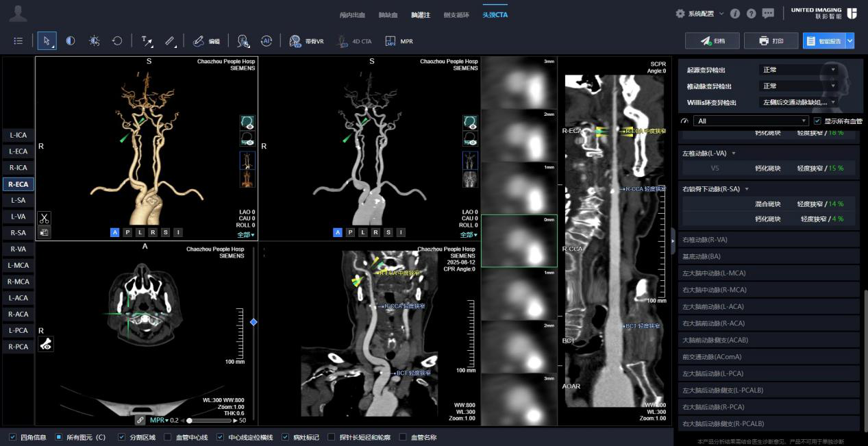This screenshot has height=446, width=868.
Task: Toggle the 显示所有血管 checkbox
Action: click(817, 121)
